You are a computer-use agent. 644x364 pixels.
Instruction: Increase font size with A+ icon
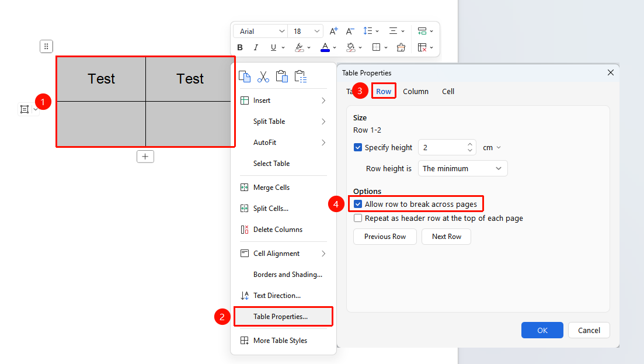333,31
